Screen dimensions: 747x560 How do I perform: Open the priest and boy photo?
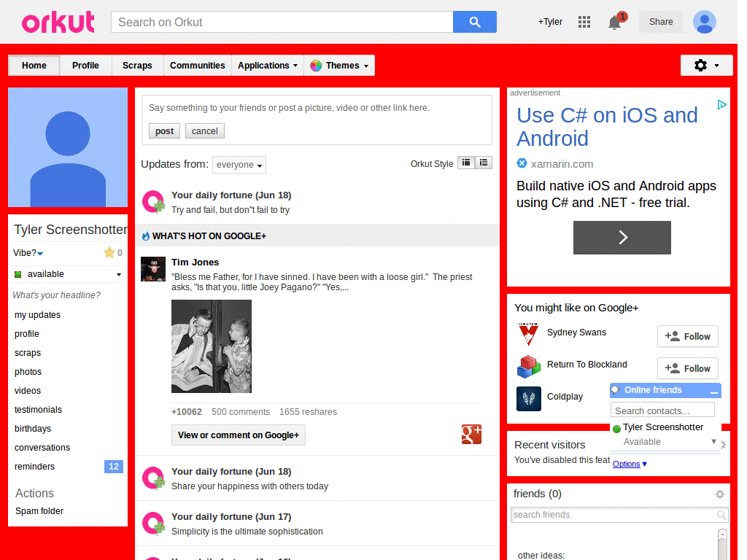pos(212,346)
